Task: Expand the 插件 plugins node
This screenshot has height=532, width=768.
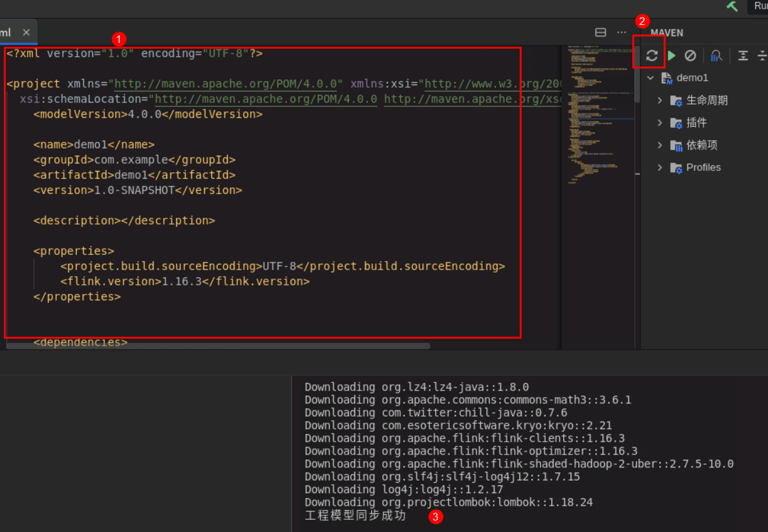Action: (x=660, y=123)
